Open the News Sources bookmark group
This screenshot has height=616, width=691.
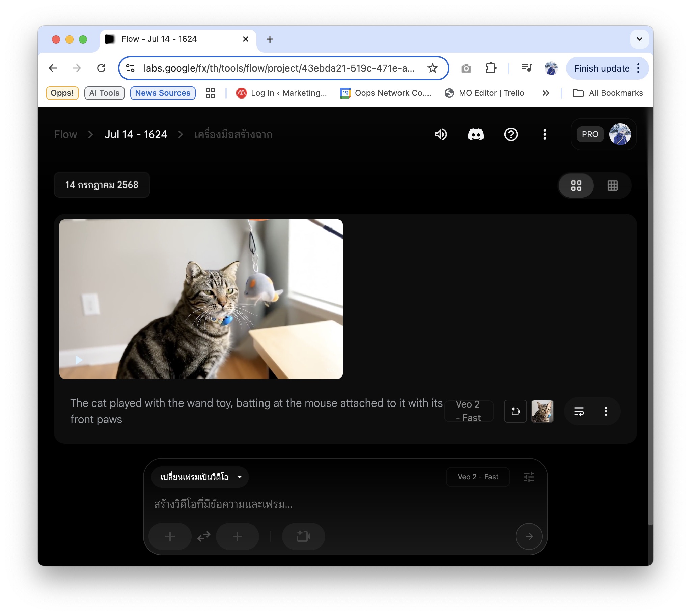(x=163, y=93)
